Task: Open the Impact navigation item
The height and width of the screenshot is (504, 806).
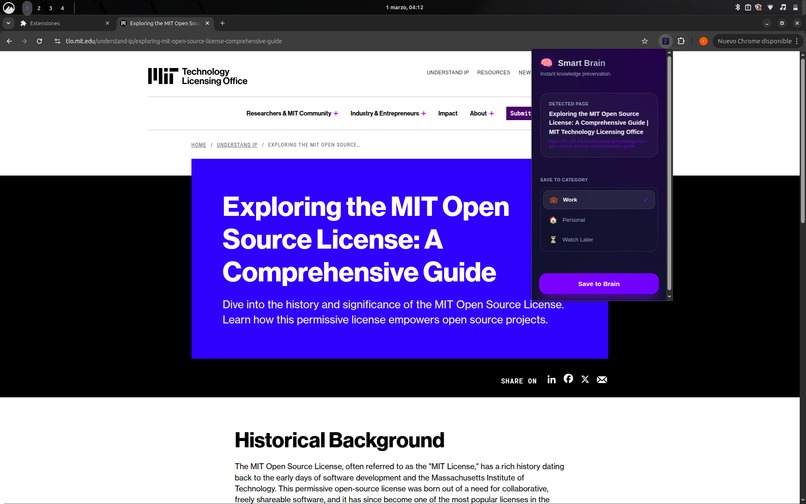Action: point(447,113)
